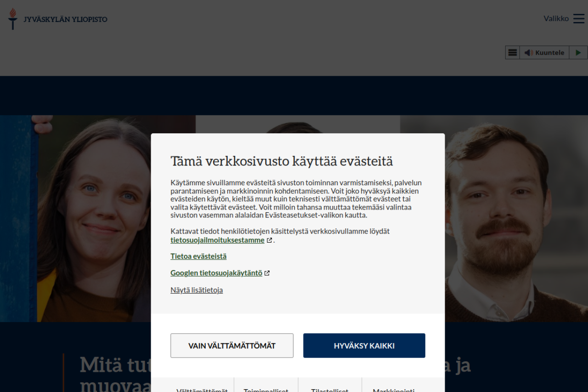Open the Valikko hamburger menu icon
Viewport: 588px width, 392px height.
pos(579,18)
